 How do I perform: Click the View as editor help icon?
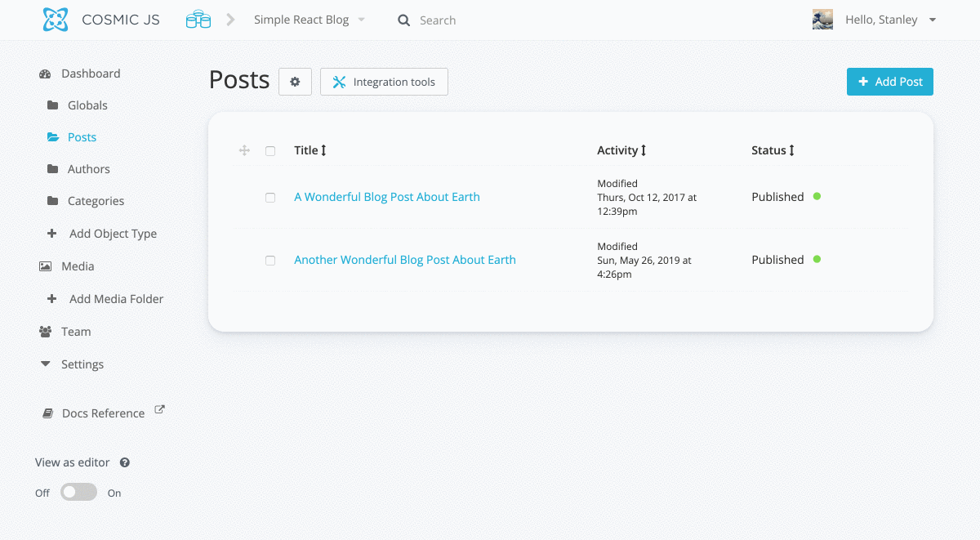click(125, 462)
